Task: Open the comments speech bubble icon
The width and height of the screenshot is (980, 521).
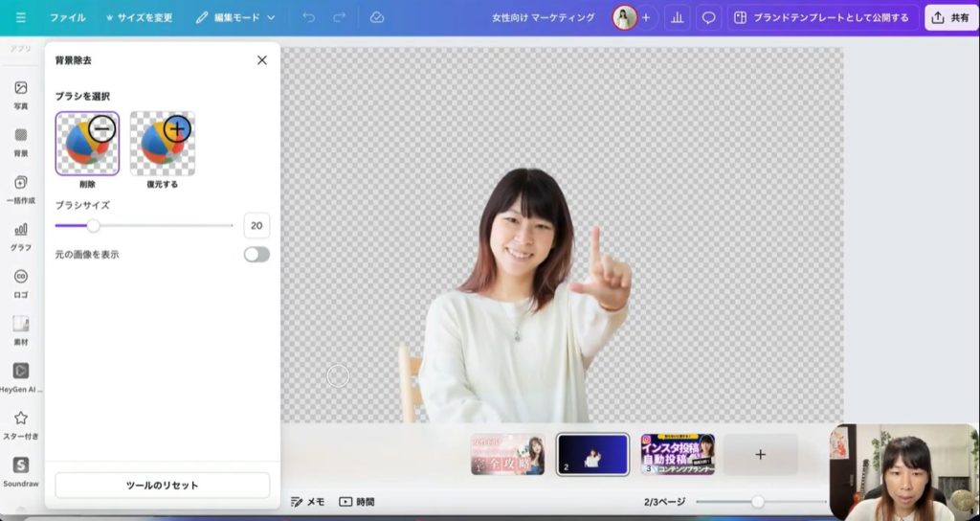Action: [x=709, y=17]
